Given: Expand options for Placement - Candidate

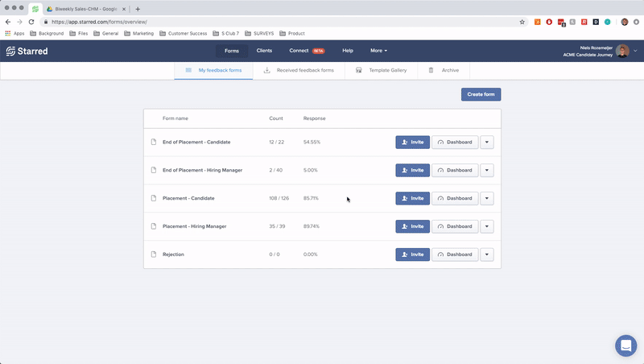Looking at the screenshot, I should coord(487,198).
